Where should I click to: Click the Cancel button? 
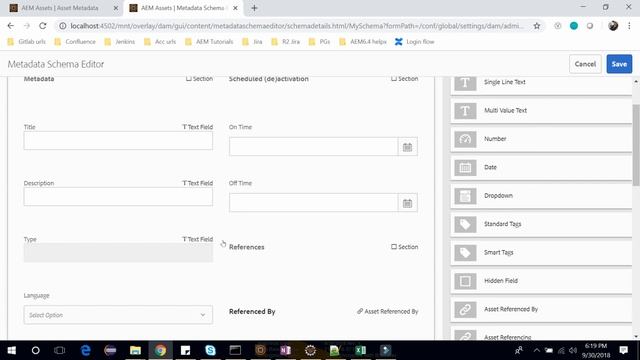coord(585,64)
